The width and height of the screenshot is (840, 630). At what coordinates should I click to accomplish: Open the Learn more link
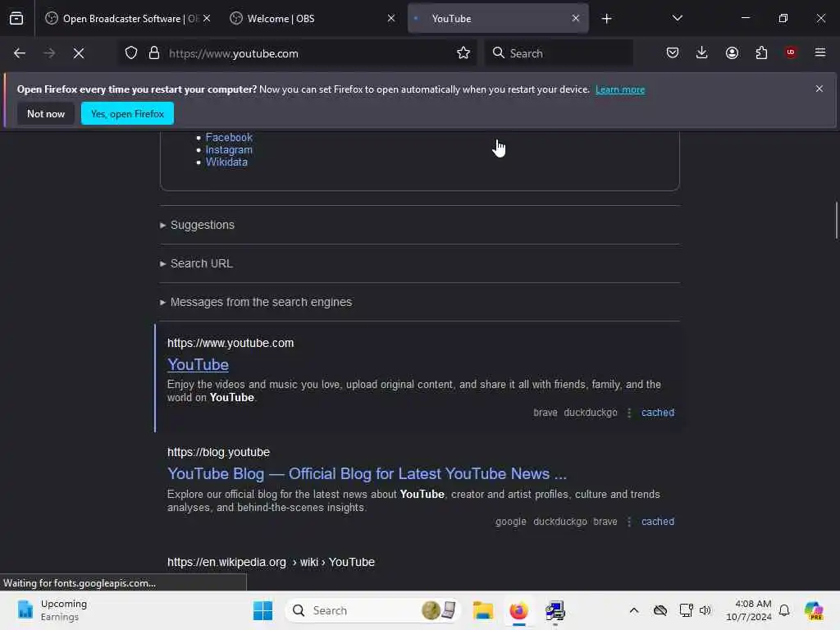click(620, 89)
